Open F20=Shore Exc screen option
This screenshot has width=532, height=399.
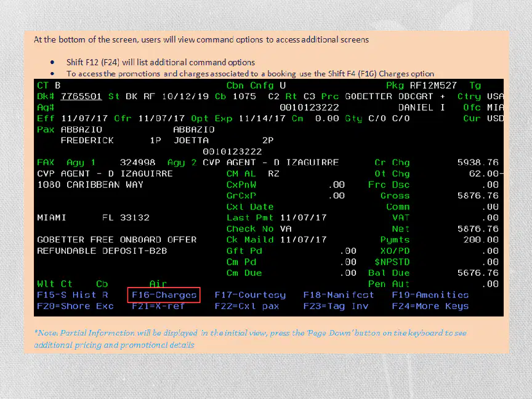pyautogui.click(x=75, y=306)
